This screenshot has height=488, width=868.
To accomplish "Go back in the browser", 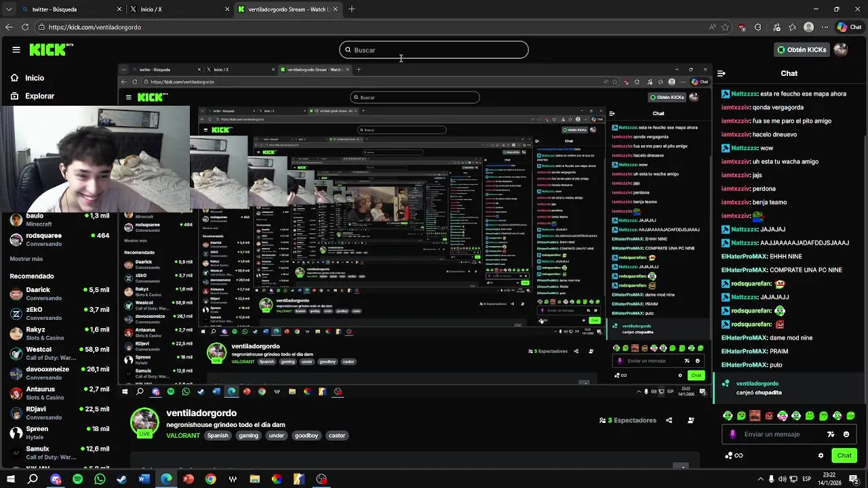I will pyautogui.click(x=9, y=27).
